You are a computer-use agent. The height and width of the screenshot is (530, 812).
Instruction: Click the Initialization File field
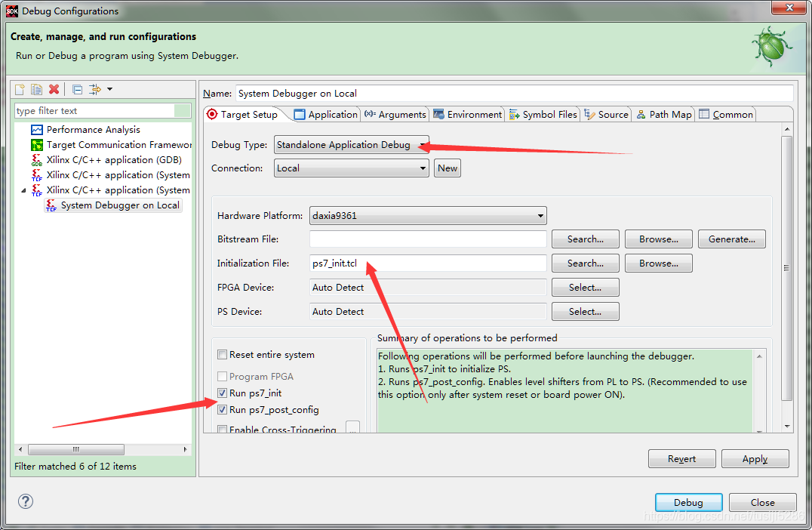(x=428, y=263)
